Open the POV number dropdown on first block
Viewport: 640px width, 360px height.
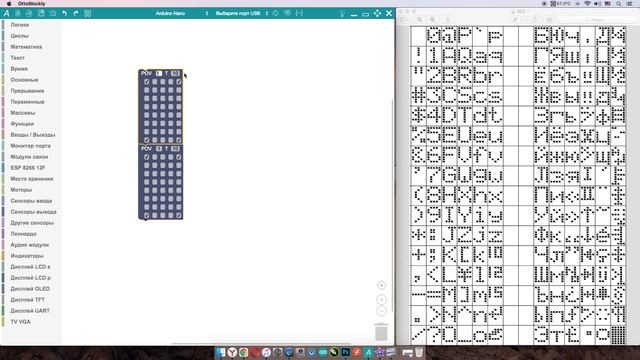pos(158,73)
